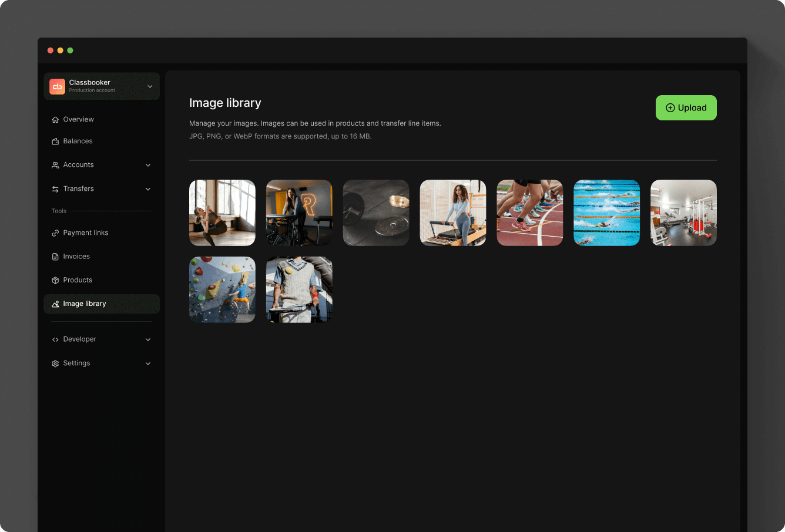Viewport: 785px width, 532px height.
Task: Click the Transfers arrows icon
Action: (55, 188)
